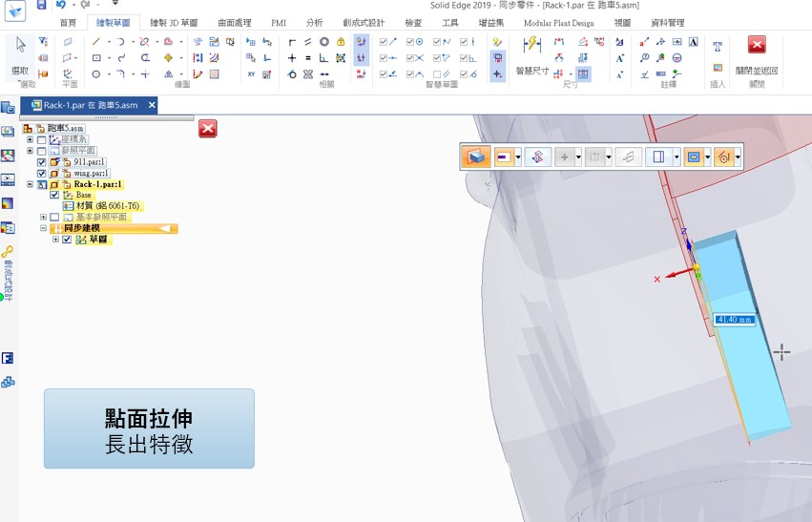Select the 材質 (鋁 6061-T6) row
The image size is (812, 522).
pos(108,206)
